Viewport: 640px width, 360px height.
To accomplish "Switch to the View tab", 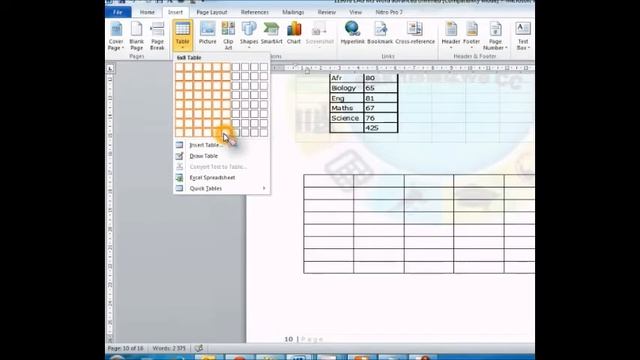I will click(x=356, y=12).
